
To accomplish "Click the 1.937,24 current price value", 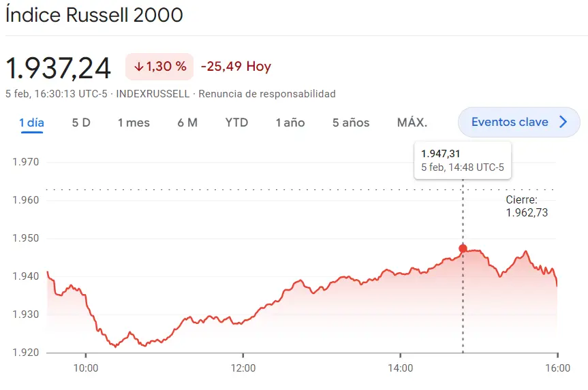I will 58,67.
